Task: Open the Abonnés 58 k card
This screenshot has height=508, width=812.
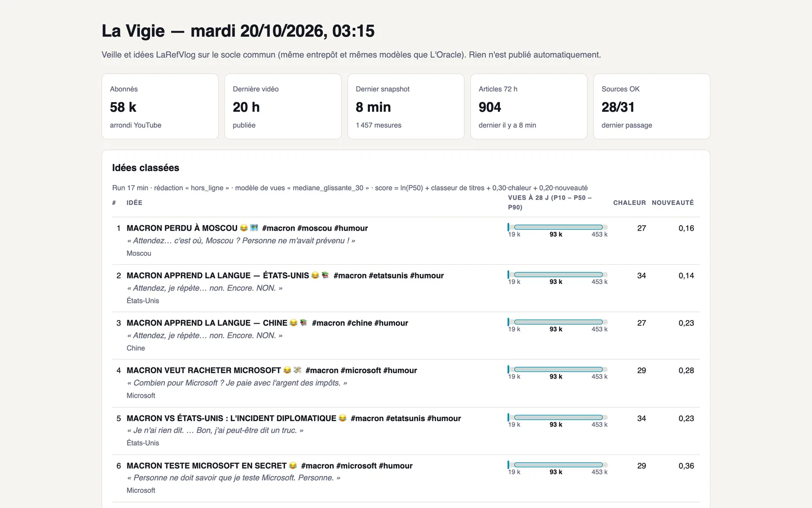Action: (x=160, y=106)
